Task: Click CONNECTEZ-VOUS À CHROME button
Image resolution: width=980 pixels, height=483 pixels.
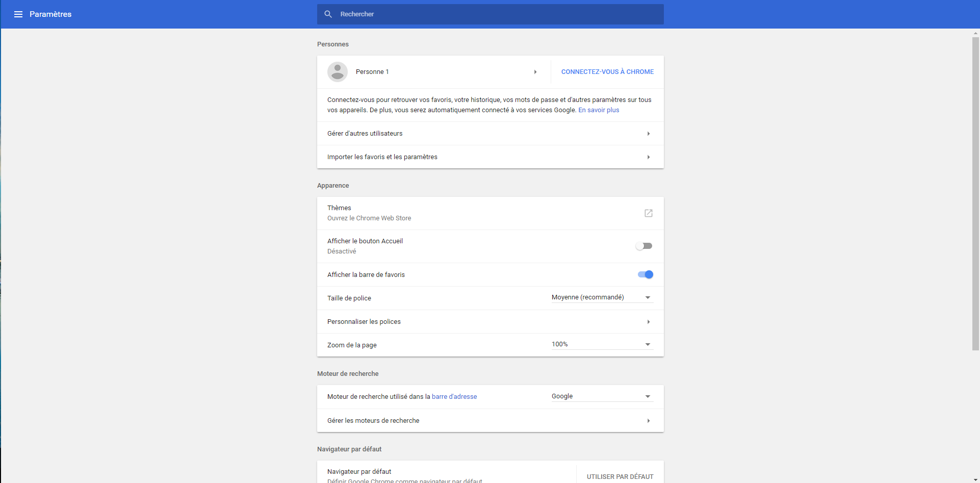Action: (x=607, y=72)
